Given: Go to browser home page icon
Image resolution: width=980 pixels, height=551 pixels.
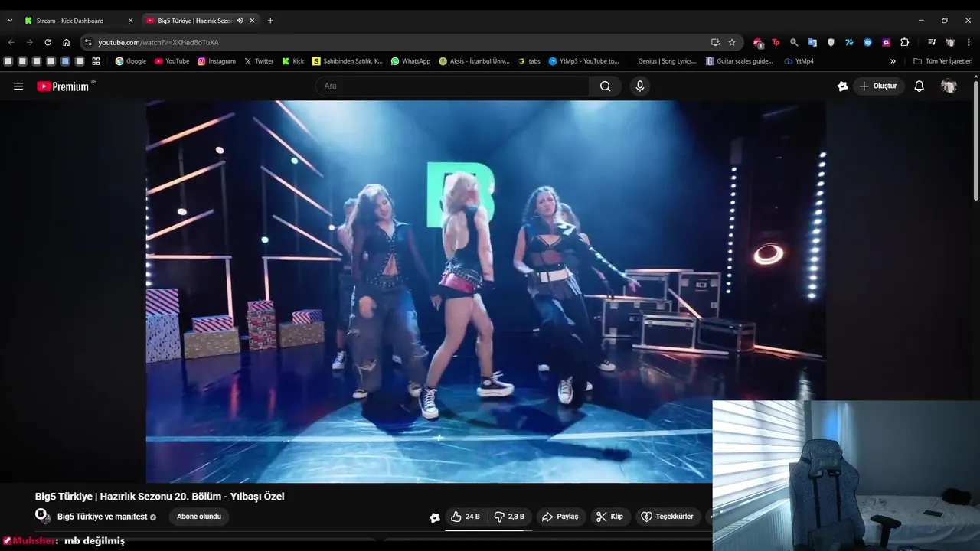Looking at the screenshot, I should pos(66,42).
